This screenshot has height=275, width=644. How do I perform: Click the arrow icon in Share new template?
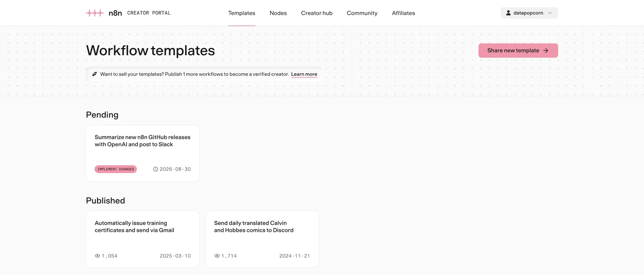546,50
